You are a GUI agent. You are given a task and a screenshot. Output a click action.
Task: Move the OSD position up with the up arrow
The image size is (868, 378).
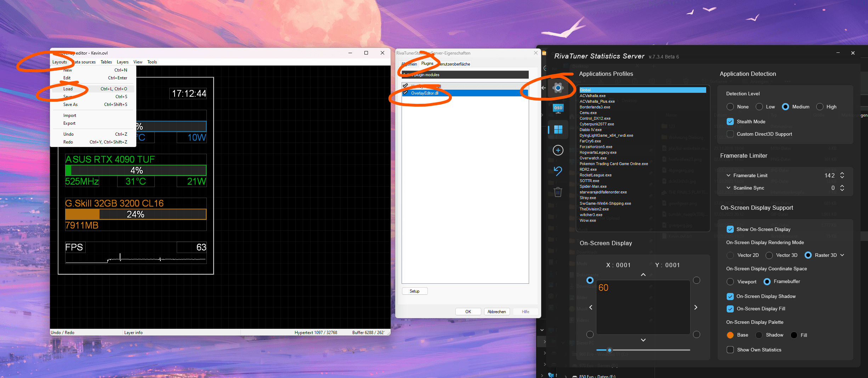click(x=643, y=275)
